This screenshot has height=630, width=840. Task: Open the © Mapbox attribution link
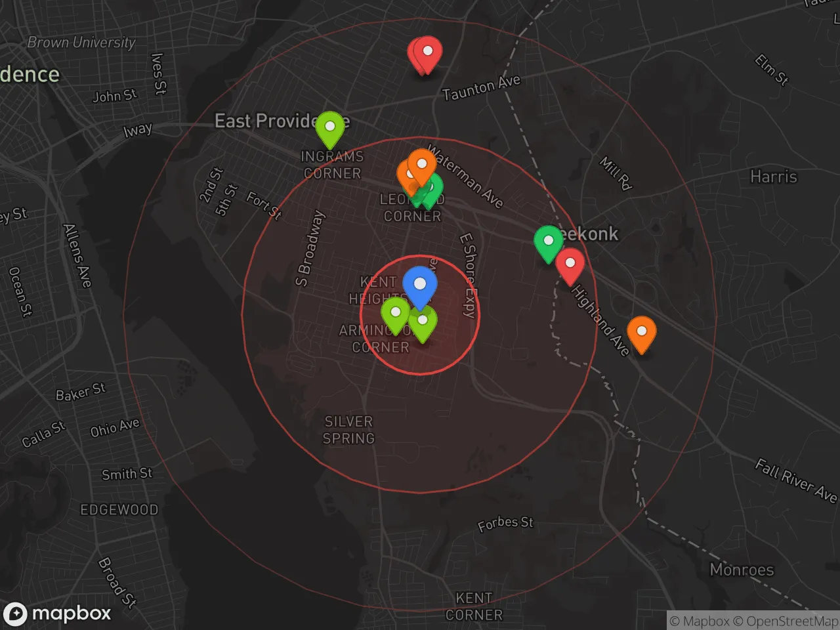[700, 621]
